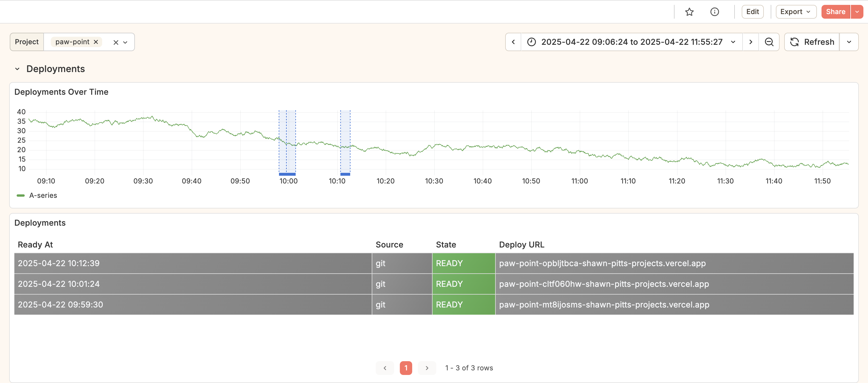Open the Export dropdown menu
The image size is (868, 383).
[796, 12]
